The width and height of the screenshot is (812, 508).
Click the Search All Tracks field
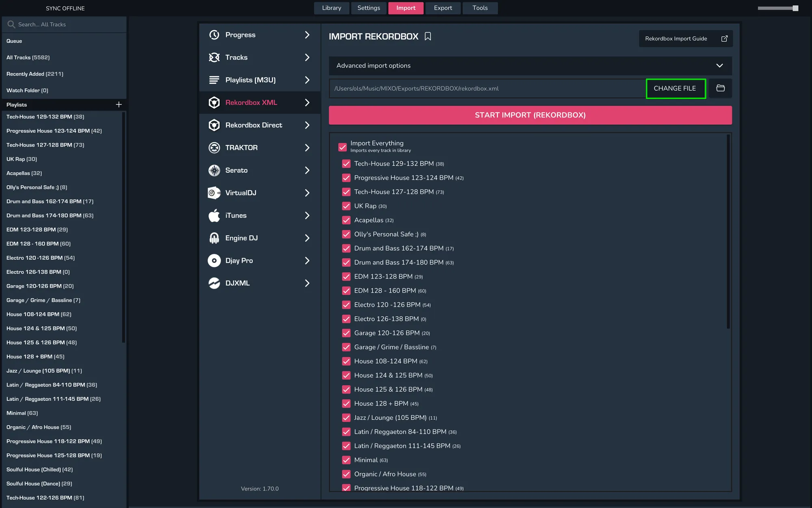[64, 24]
